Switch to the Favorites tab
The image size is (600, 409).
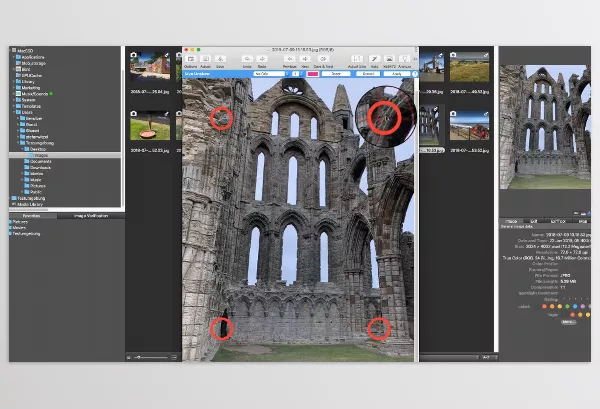(x=32, y=215)
